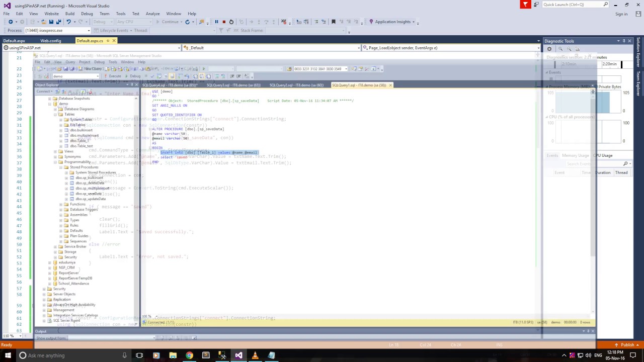Open the File menu in Visual Studio
This screenshot has width=644, height=362.
pos(6,14)
